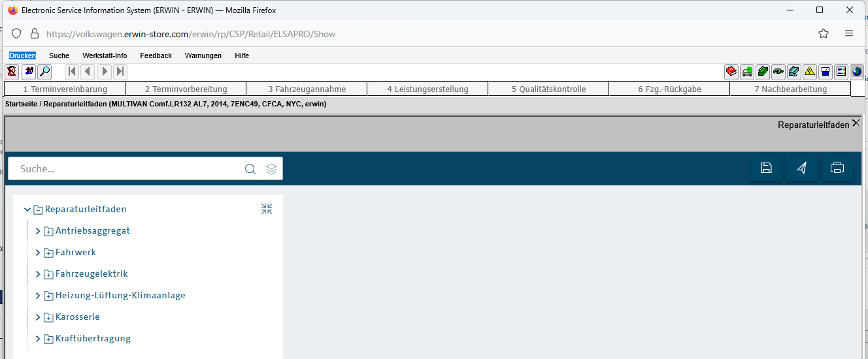This screenshot has width=868, height=359.
Task: Open the Hilfe menu
Action: point(242,55)
